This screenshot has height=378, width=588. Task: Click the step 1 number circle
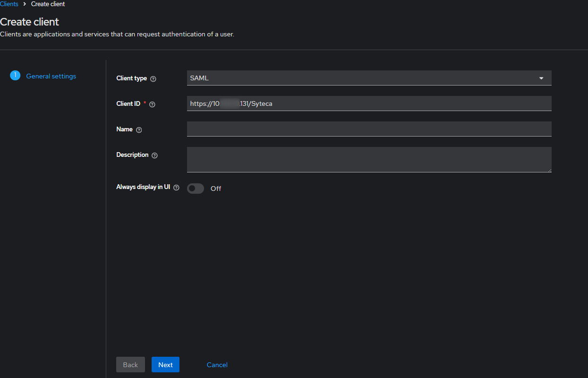(x=15, y=76)
